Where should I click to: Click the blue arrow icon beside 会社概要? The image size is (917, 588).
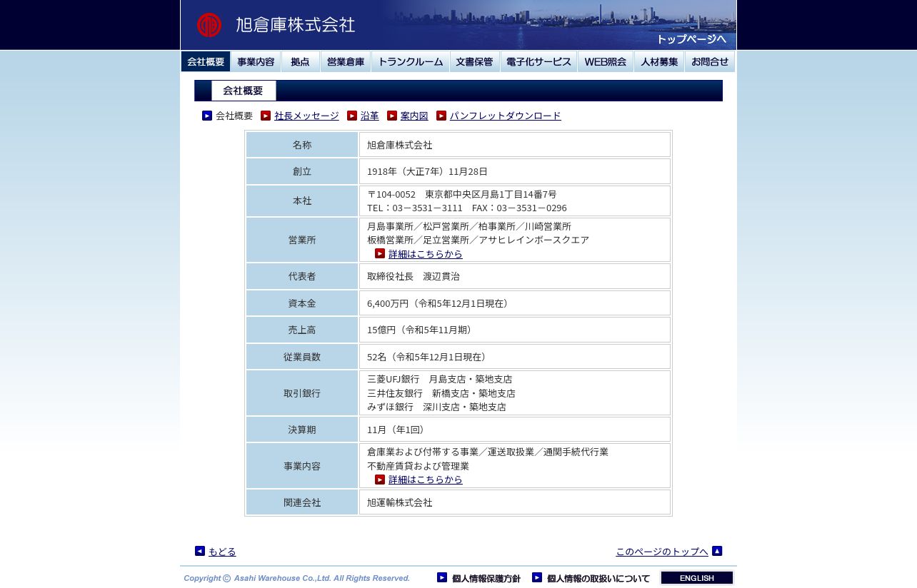pyautogui.click(x=207, y=116)
